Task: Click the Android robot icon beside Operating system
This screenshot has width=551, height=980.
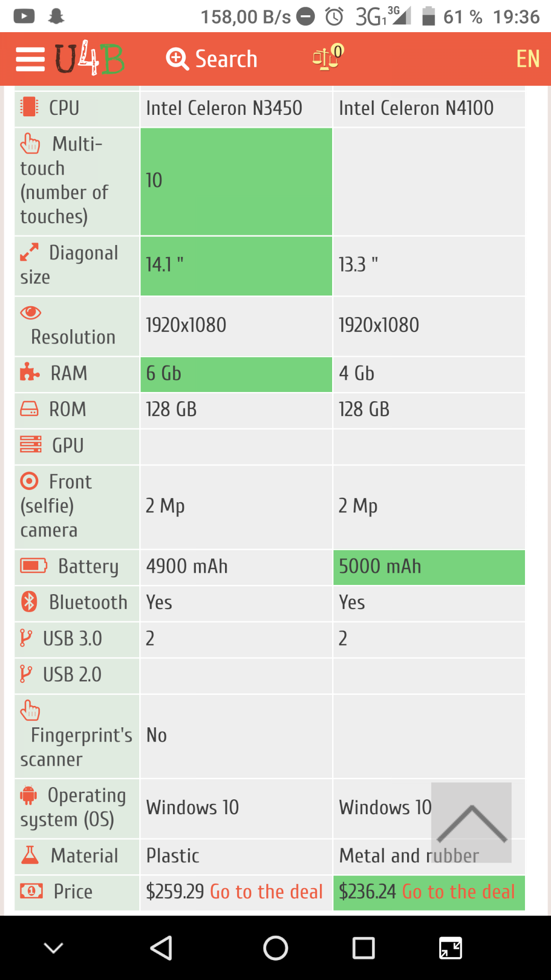Action: coord(29,795)
